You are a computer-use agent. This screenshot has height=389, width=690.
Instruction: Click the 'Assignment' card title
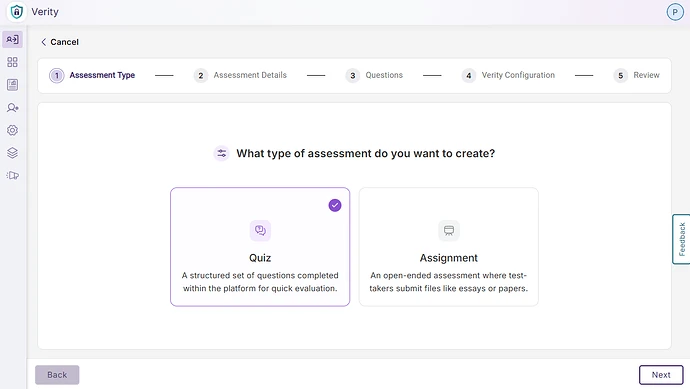448,258
